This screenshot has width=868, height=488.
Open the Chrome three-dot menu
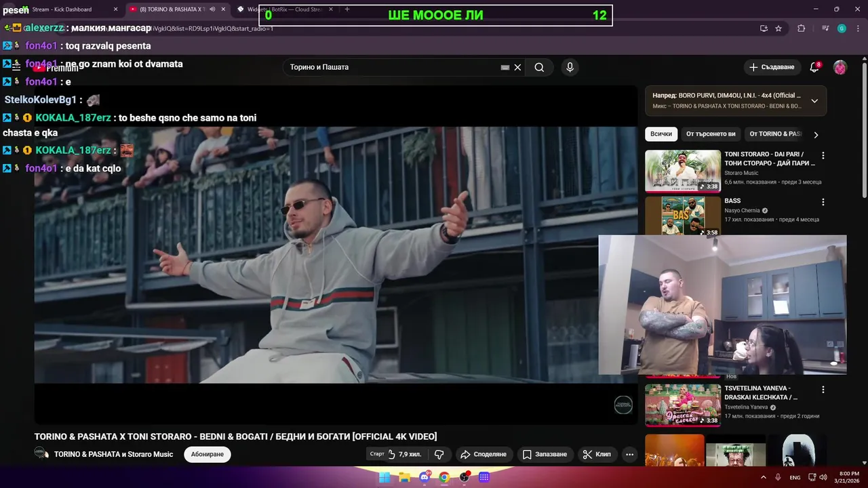(858, 28)
